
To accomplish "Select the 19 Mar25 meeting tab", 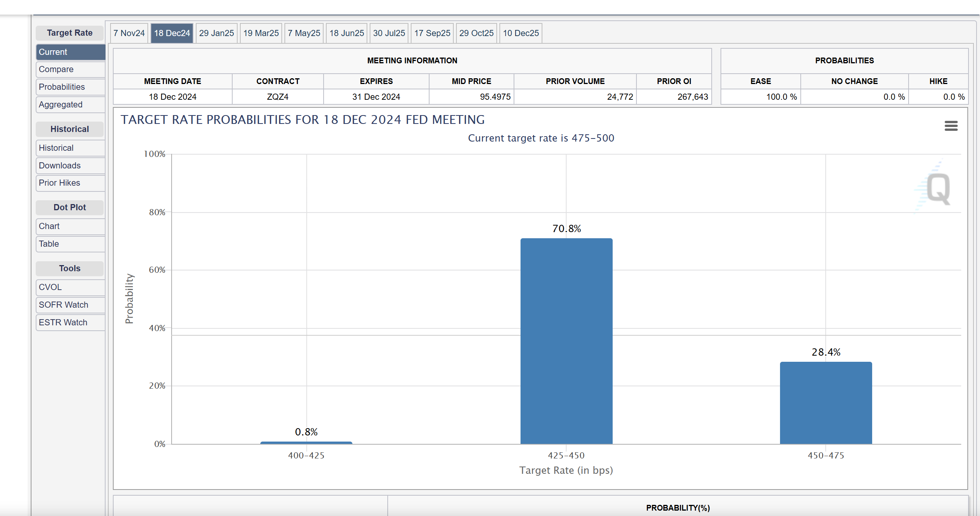I will tap(259, 33).
